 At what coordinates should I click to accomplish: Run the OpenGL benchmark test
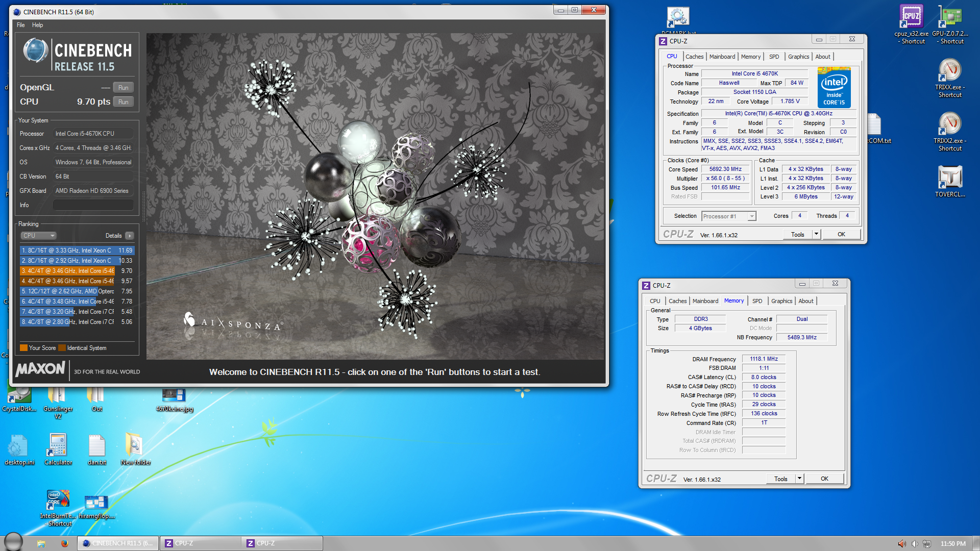pyautogui.click(x=123, y=88)
